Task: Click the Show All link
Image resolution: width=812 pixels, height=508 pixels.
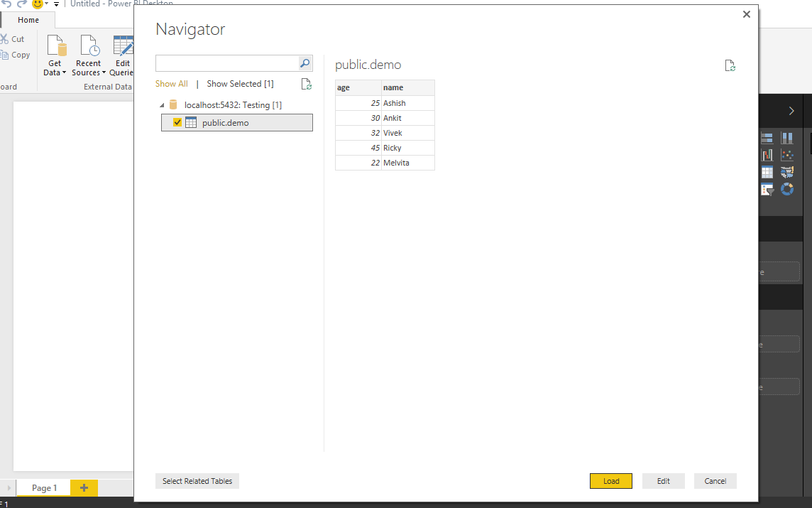Action: click(x=172, y=84)
